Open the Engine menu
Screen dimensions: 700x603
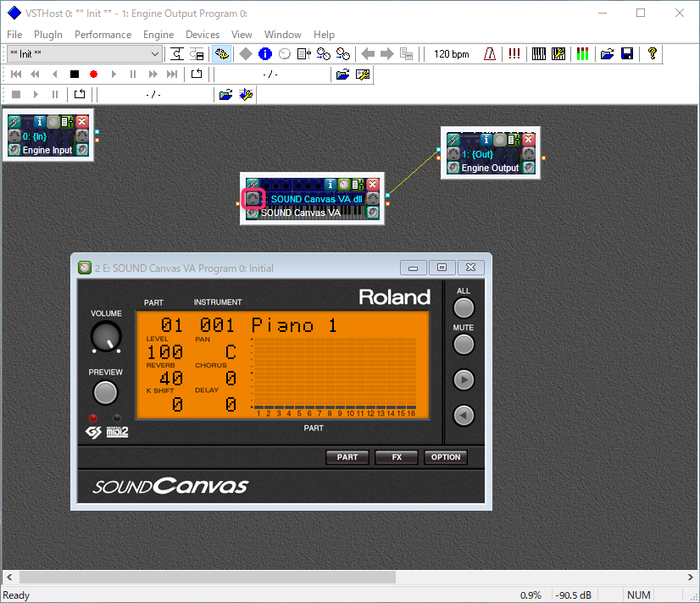pos(158,35)
